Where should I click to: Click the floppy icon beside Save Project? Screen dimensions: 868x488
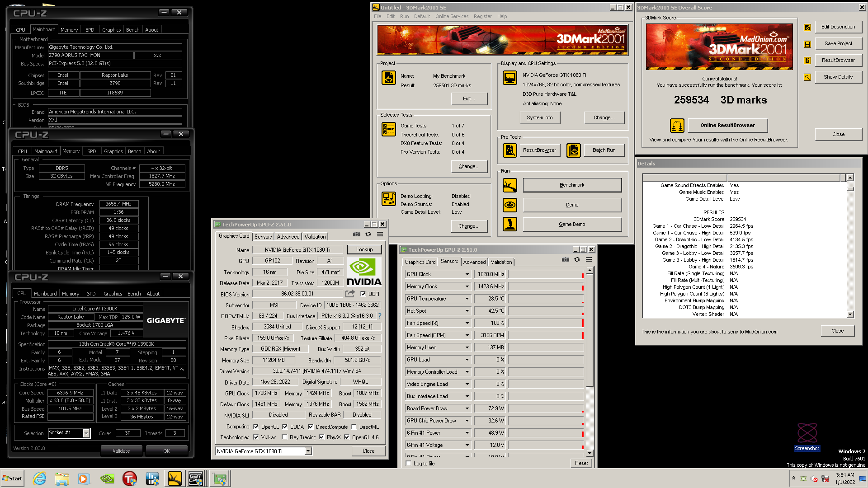click(x=807, y=44)
